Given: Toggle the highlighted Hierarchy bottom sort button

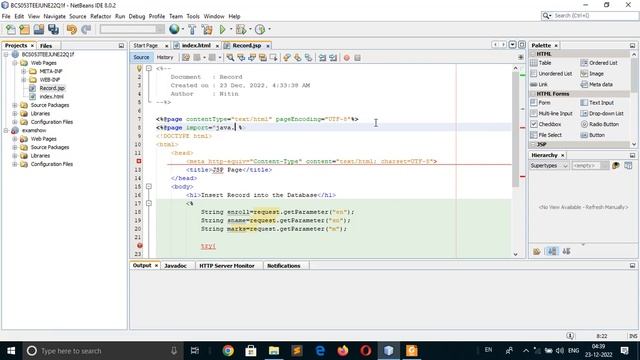Looking at the screenshot, I should click(551, 251).
